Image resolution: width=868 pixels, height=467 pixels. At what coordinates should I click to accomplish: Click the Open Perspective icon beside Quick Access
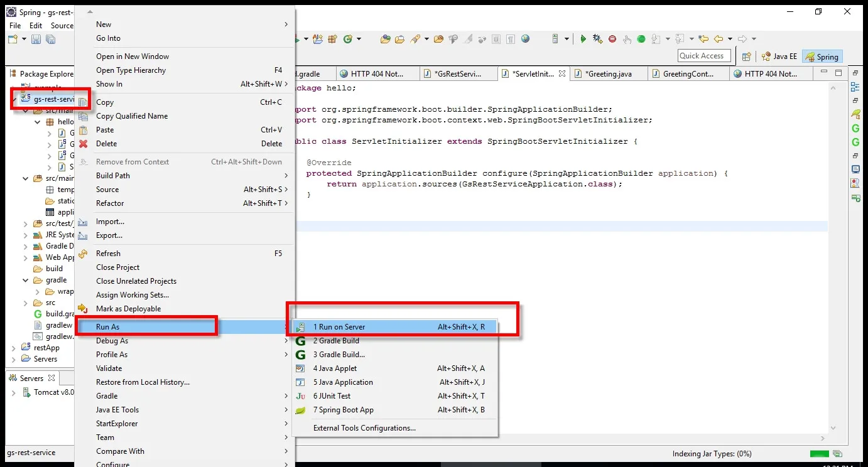pyautogui.click(x=746, y=56)
